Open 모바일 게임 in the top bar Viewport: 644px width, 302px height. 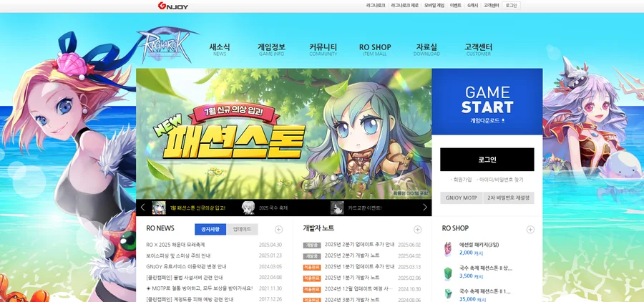[x=434, y=6]
